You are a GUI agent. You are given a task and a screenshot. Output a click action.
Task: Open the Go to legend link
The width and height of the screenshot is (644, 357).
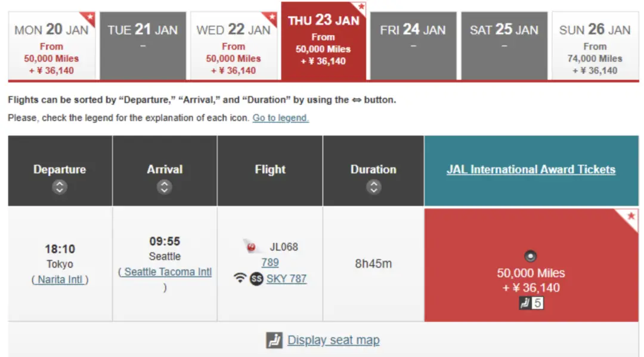(280, 118)
